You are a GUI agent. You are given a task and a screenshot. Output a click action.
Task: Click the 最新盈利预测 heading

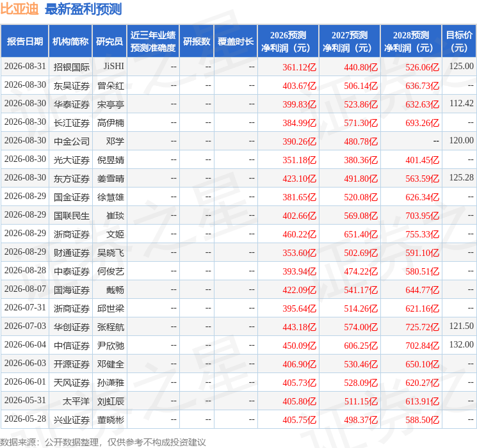click(83, 9)
